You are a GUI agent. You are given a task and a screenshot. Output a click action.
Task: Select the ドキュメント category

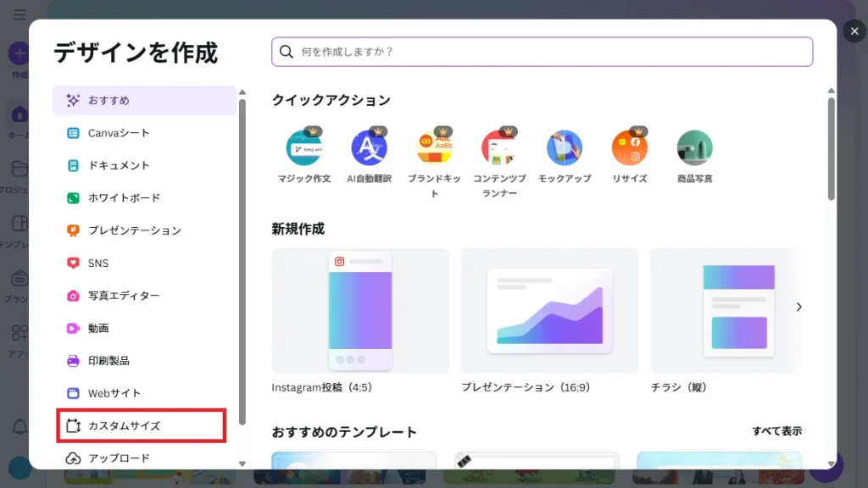[x=144, y=165]
